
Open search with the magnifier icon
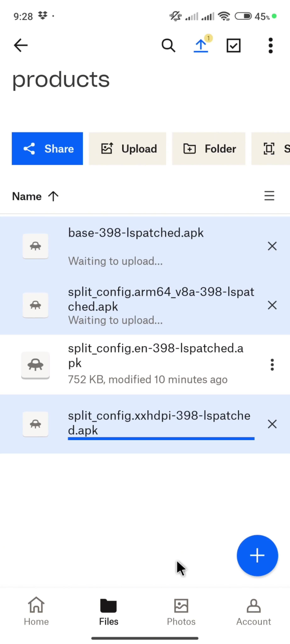coord(168,45)
